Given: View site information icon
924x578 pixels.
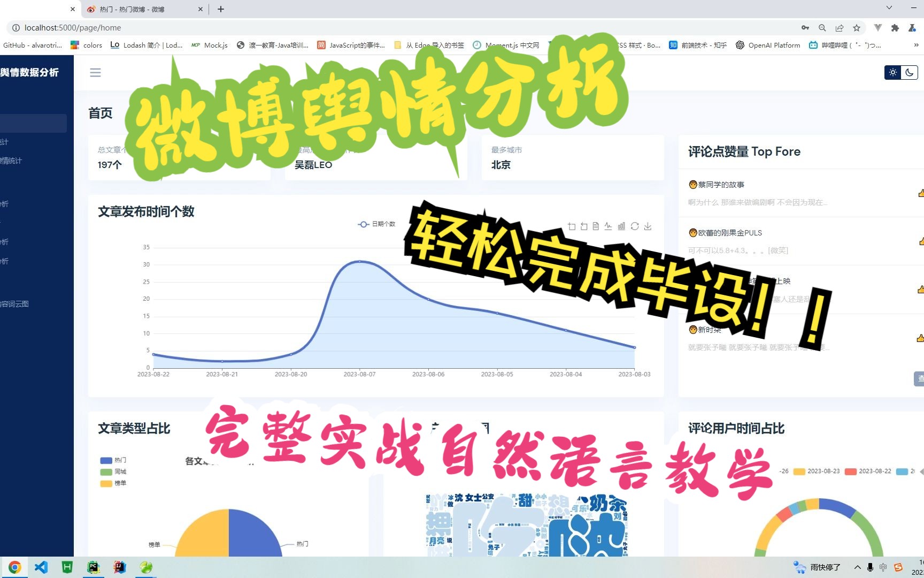Looking at the screenshot, I should point(16,28).
